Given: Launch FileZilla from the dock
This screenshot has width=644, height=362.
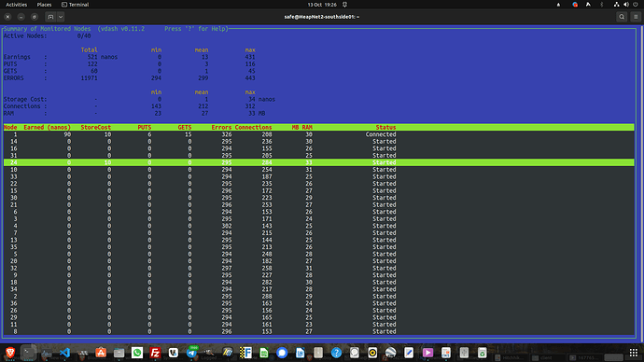Looking at the screenshot, I should pyautogui.click(x=155, y=353).
